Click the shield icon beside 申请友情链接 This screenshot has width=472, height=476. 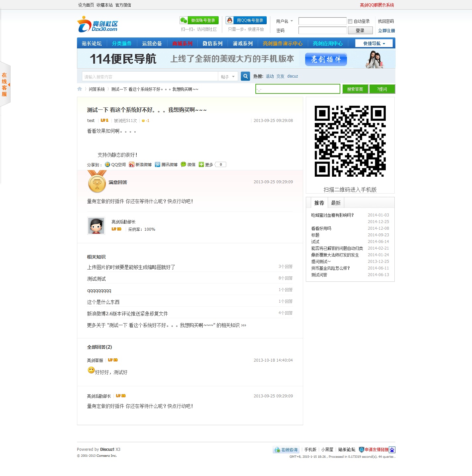coord(362,450)
